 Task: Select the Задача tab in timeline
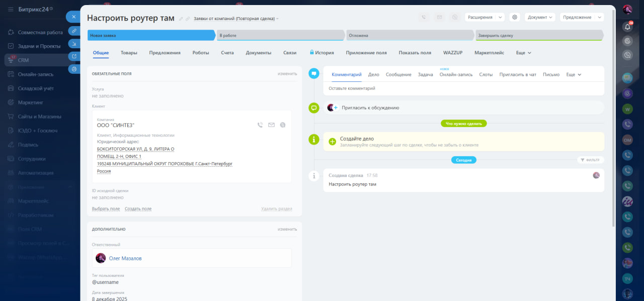point(425,74)
